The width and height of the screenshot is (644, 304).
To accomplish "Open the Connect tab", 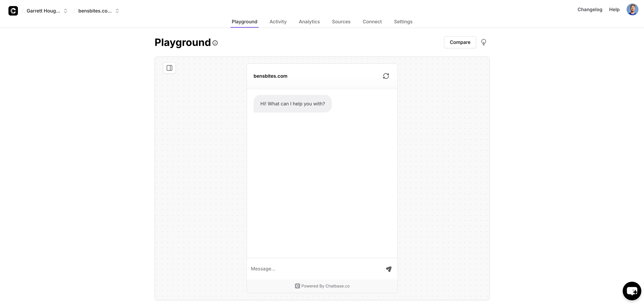I will click(372, 22).
